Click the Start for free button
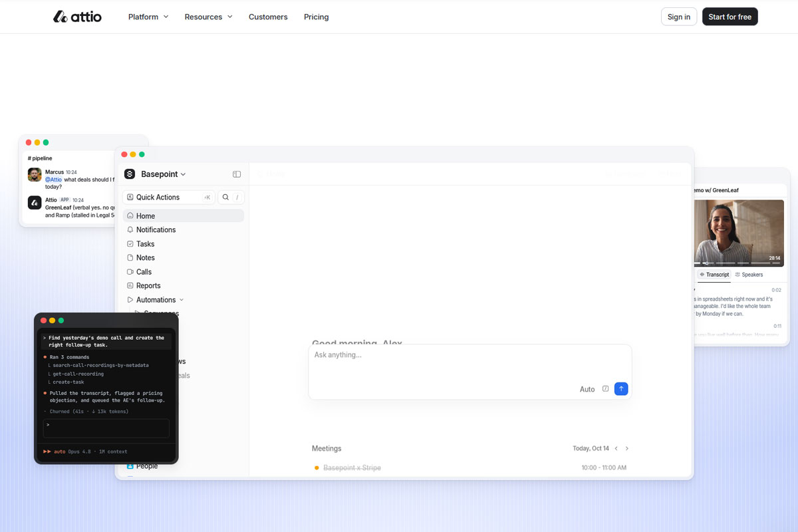The image size is (798, 532). coord(730,17)
